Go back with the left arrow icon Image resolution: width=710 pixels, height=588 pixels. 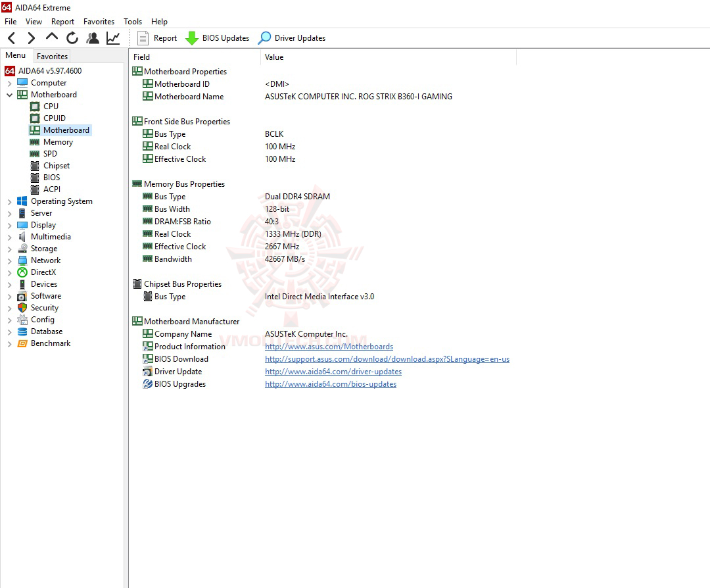click(12, 38)
